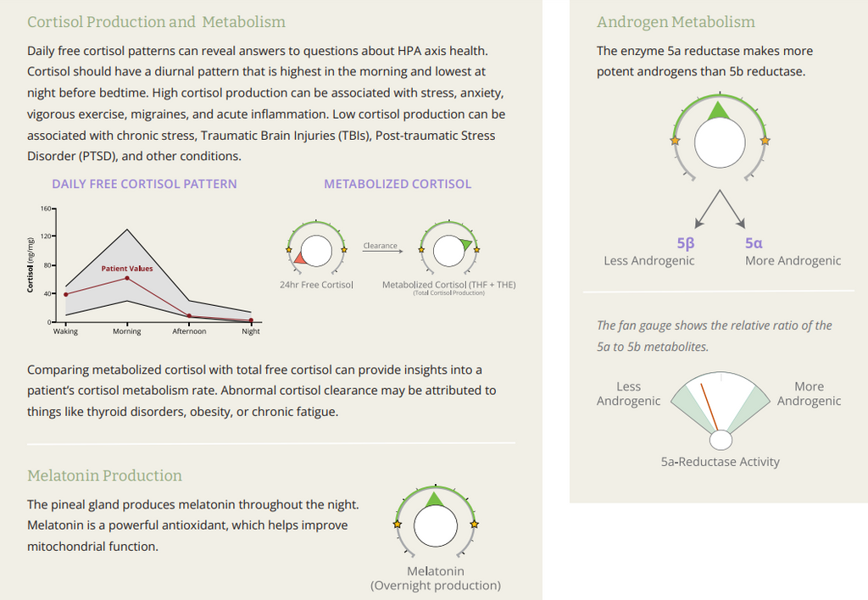Image resolution: width=868 pixels, height=600 pixels.
Task: Click the green triangle on Androgen Metabolism gauge
Action: coord(719,109)
